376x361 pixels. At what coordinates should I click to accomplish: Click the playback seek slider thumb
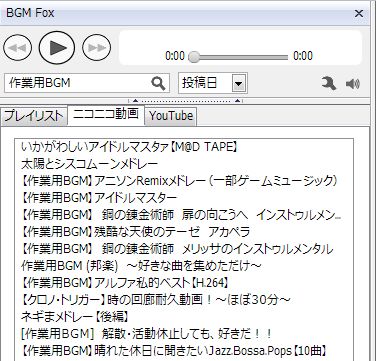[194, 57]
